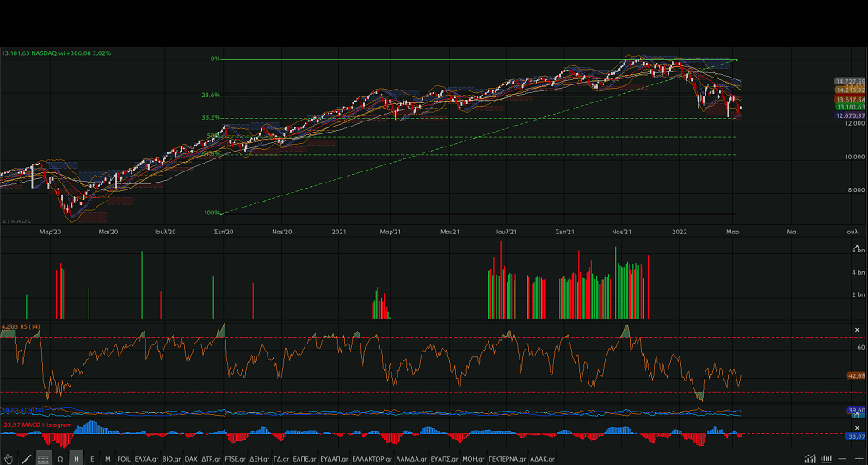
Task: Click the green 13.181,63 last price tag
Action: tap(850, 107)
